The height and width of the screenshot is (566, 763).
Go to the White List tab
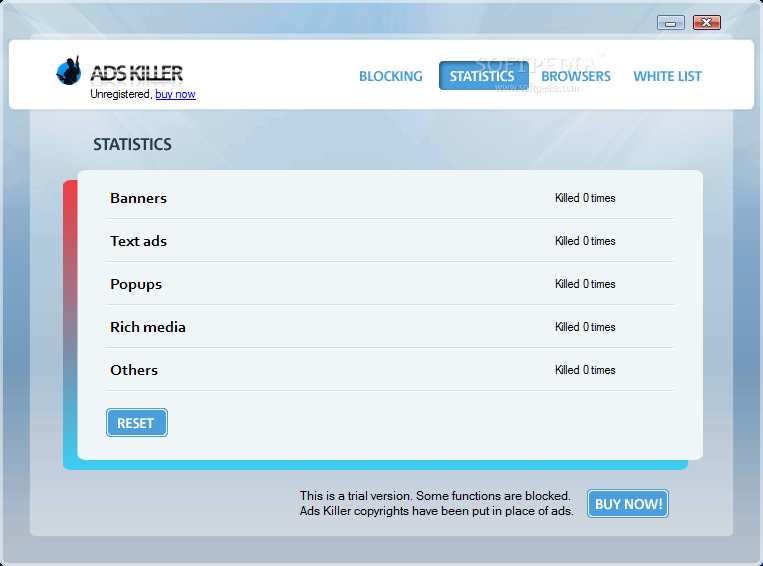(x=667, y=76)
